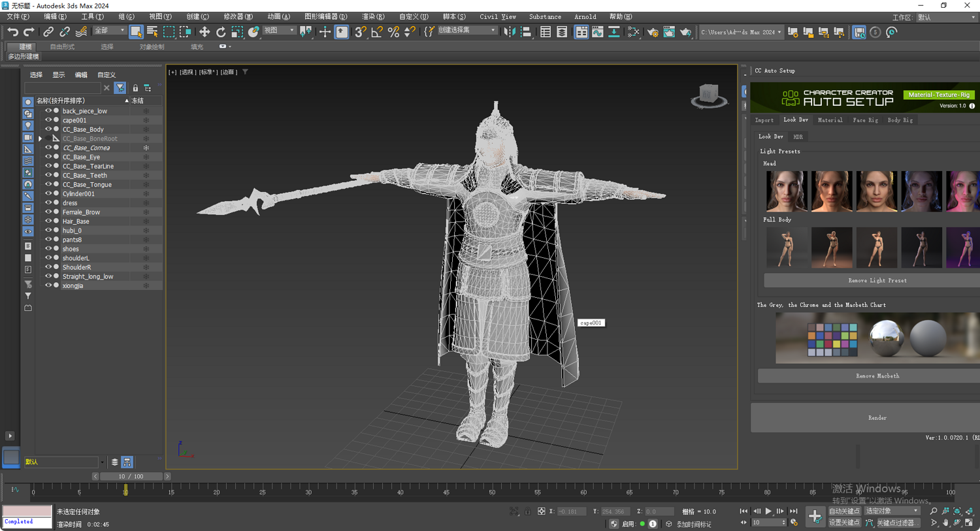Activate the Select and Move tool
The image size is (980, 531).
[x=204, y=32]
